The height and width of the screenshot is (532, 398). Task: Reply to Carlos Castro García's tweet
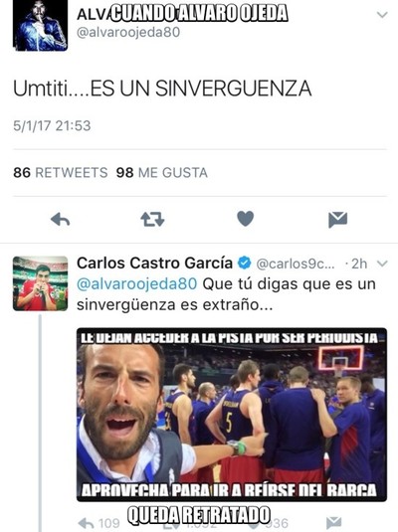point(86,523)
